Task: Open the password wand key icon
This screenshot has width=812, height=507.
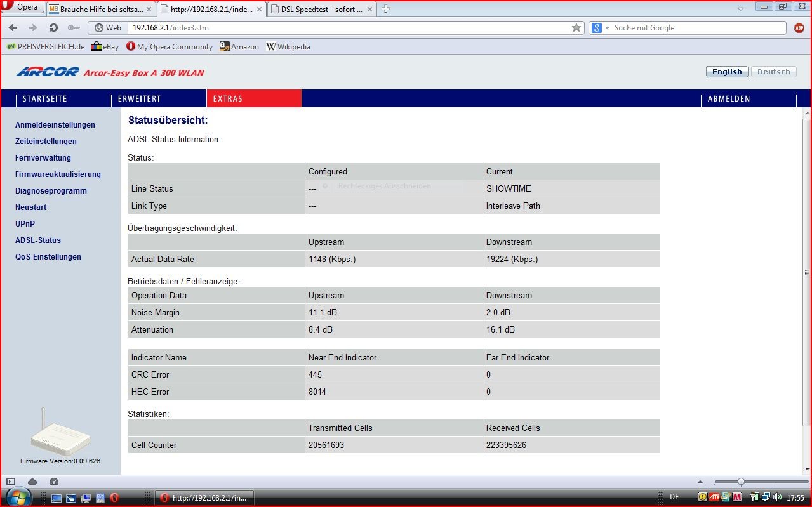Action: click(74, 28)
